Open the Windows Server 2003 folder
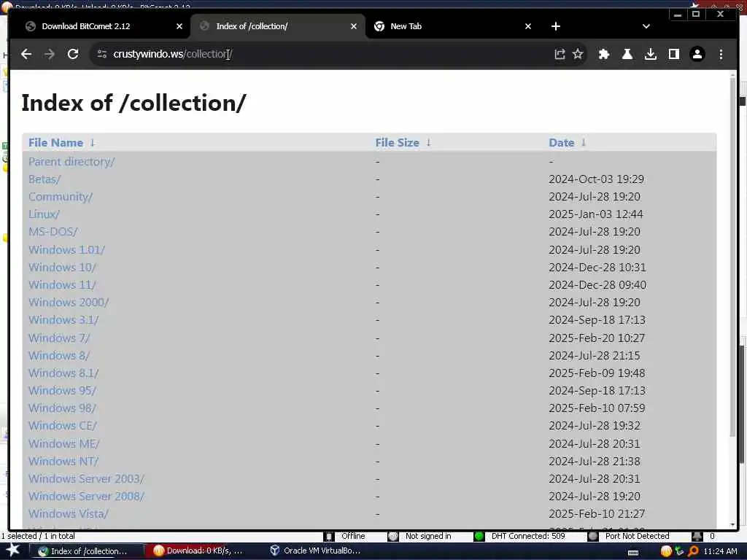Screen dimensions: 747x560 (x=86, y=479)
